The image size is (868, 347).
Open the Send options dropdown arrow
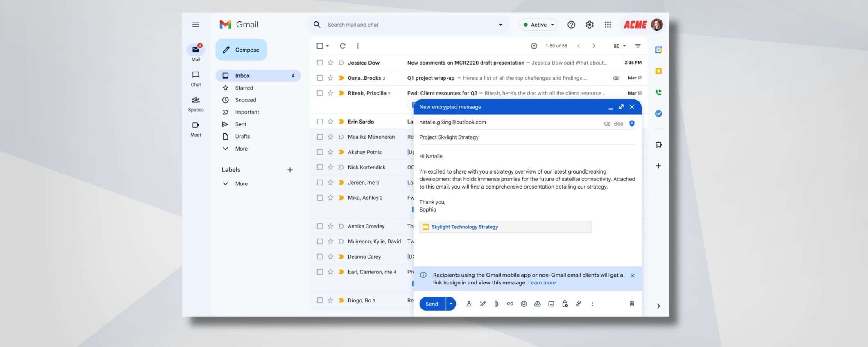[x=451, y=304]
